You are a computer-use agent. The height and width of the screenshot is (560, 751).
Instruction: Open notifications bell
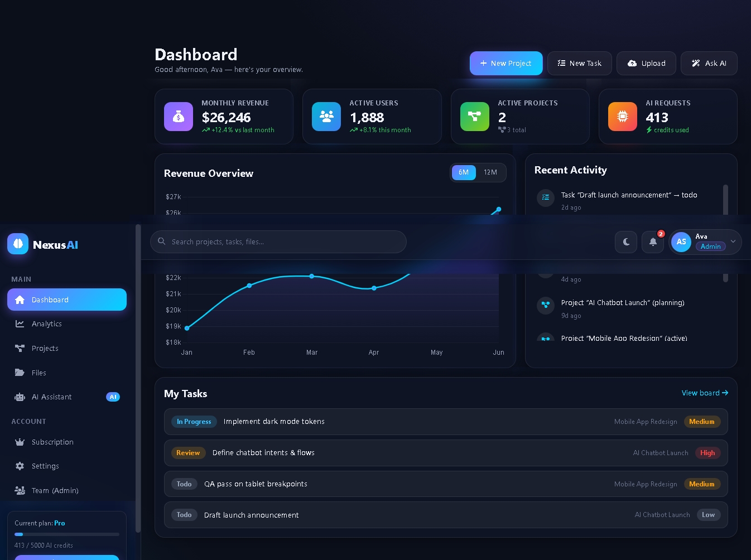[653, 242]
